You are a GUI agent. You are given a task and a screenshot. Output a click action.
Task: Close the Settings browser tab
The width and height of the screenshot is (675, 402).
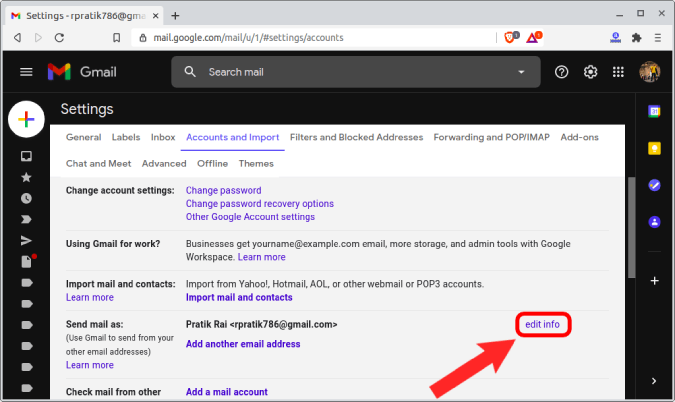tap(155, 16)
